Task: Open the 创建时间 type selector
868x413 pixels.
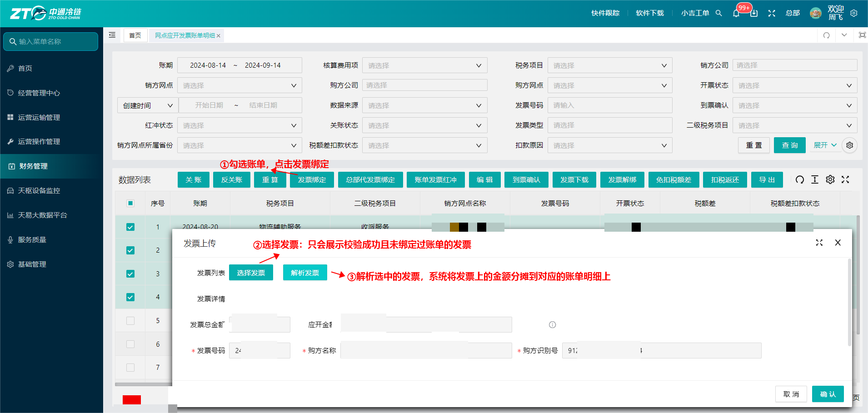Action: coord(148,105)
